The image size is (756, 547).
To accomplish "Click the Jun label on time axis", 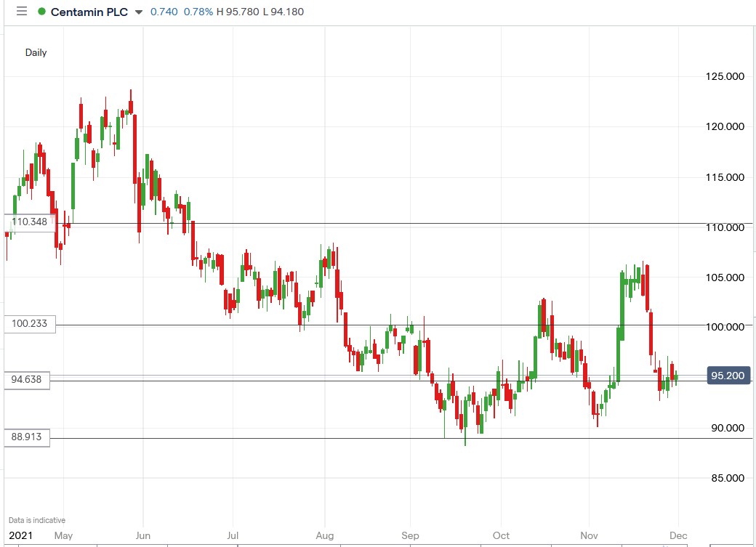I will [x=142, y=535].
